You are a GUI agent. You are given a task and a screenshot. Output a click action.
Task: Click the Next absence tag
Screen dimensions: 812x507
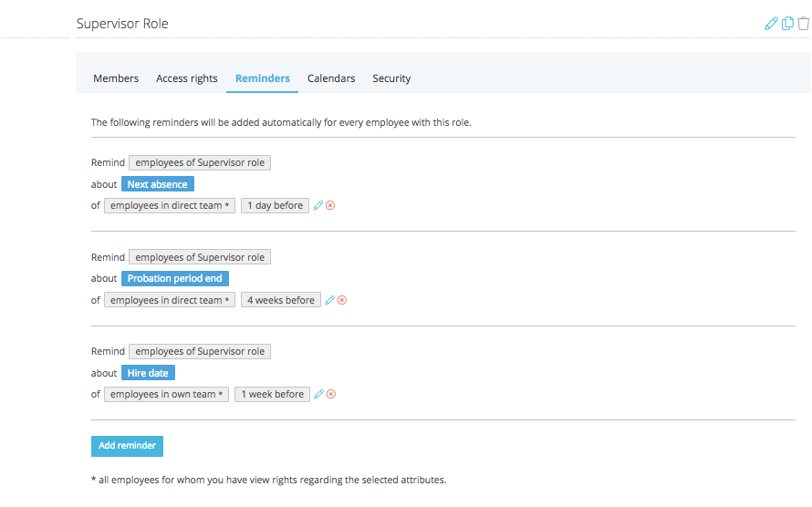pyautogui.click(x=158, y=184)
